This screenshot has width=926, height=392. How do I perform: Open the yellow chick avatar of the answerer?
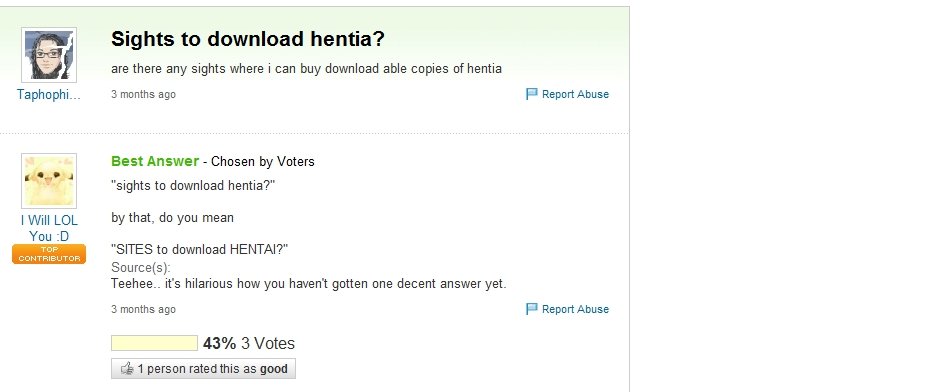click(49, 181)
